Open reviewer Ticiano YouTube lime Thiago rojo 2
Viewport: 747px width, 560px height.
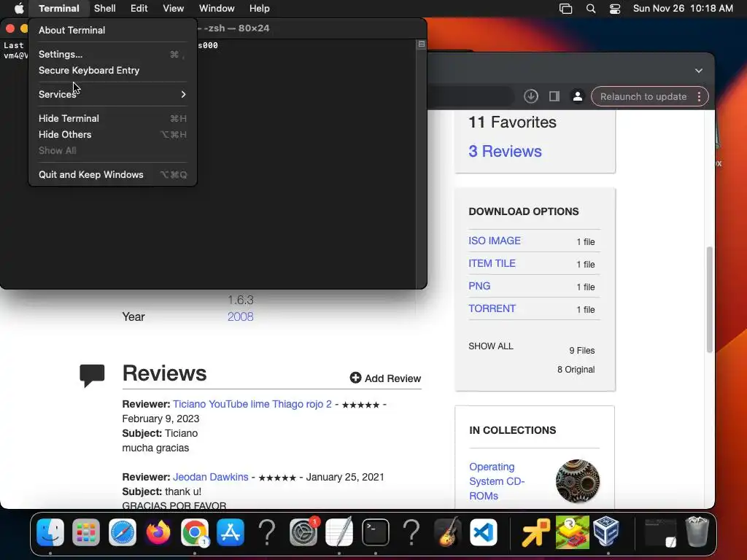[x=252, y=404]
